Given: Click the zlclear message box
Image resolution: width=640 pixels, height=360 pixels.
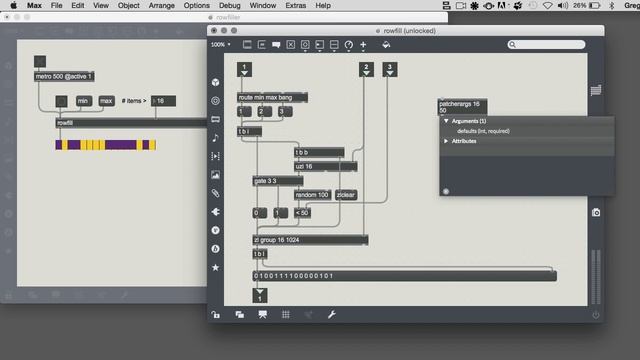Looking at the screenshot, I should (346, 195).
